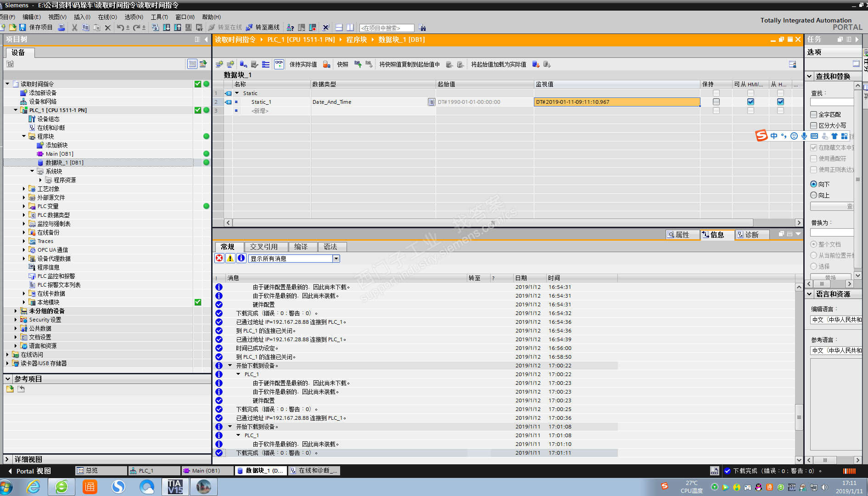Switch to the 语法 tab
Image resolution: width=868 pixels, height=496 pixels.
pos(332,247)
